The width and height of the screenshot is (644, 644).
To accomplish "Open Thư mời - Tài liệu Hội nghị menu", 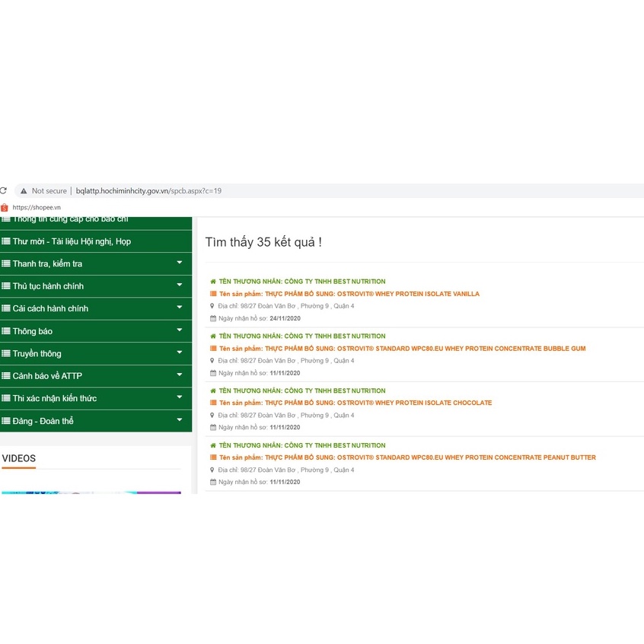I will pyautogui.click(x=72, y=241).
